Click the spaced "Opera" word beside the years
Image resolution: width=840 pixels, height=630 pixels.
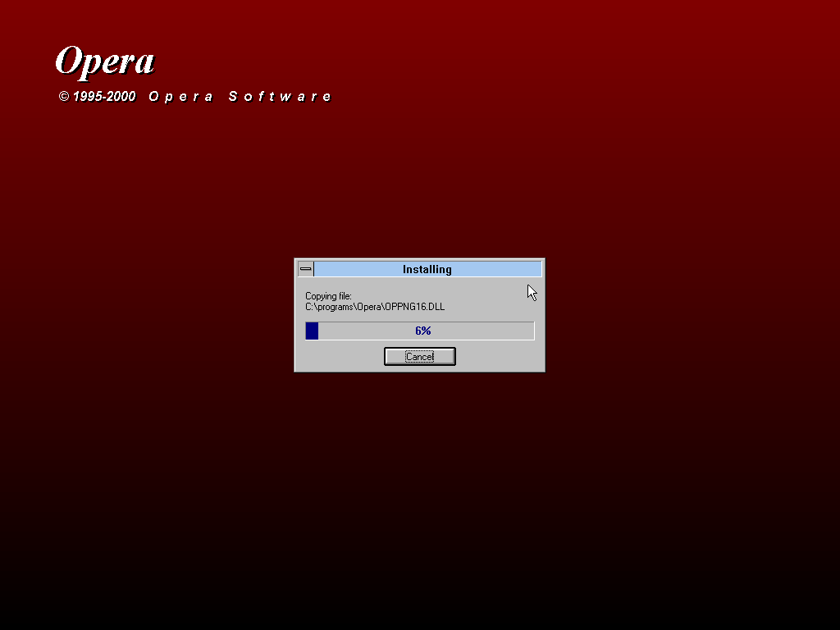click(x=180, y=97)
